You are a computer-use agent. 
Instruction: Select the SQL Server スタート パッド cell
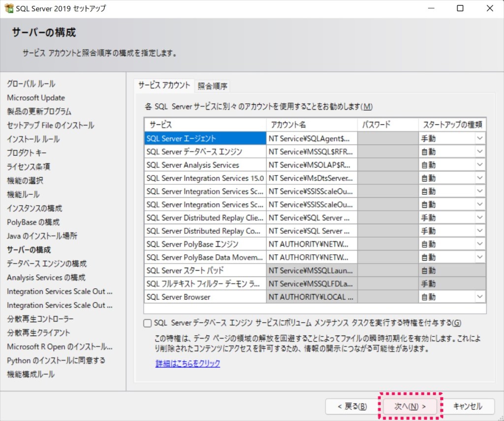(x=205, y=271)
